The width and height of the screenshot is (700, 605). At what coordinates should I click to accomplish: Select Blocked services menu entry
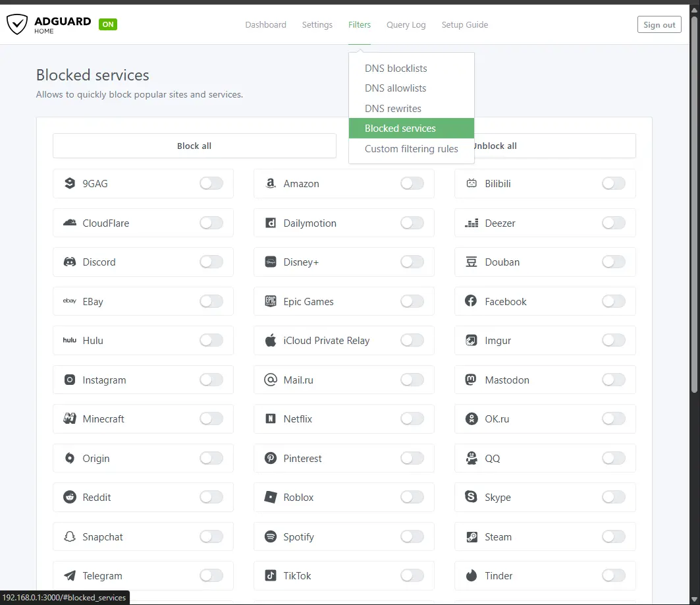tap(411, 129)
